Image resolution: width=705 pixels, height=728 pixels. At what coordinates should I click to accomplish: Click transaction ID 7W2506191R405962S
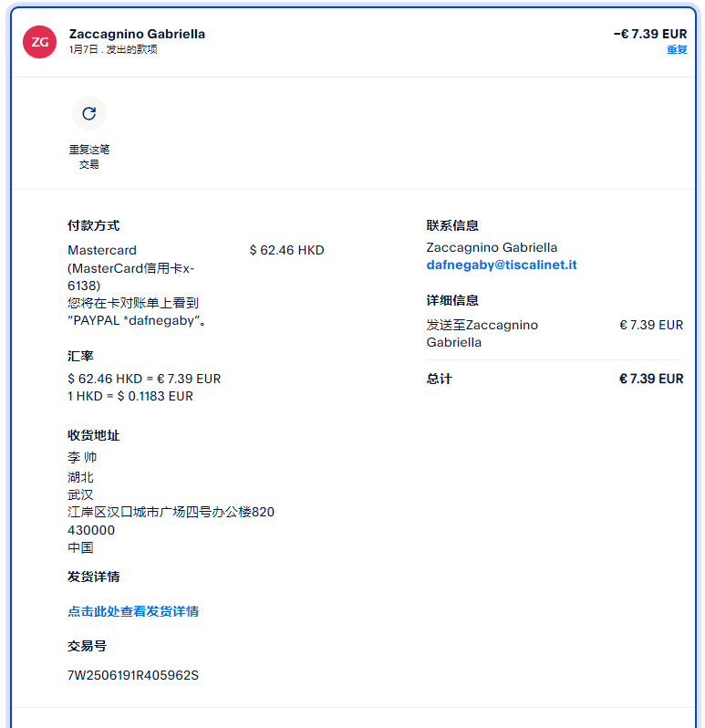(x=132, y=676)
